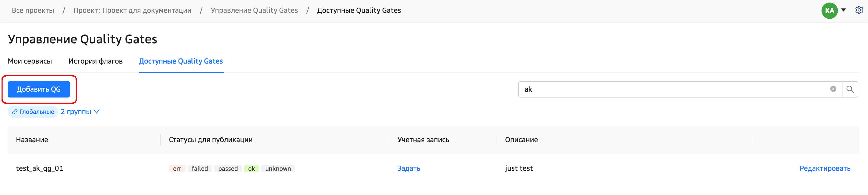Expand the 2 группы dropdown

(x=80, y=112)
